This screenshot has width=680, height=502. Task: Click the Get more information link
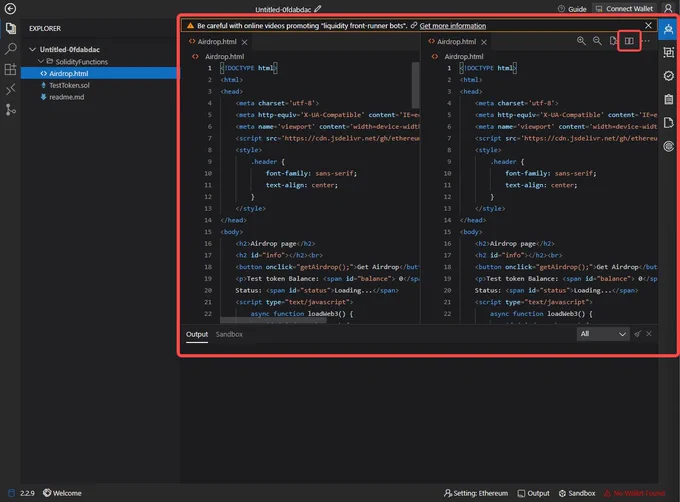[x=453, y=26]
